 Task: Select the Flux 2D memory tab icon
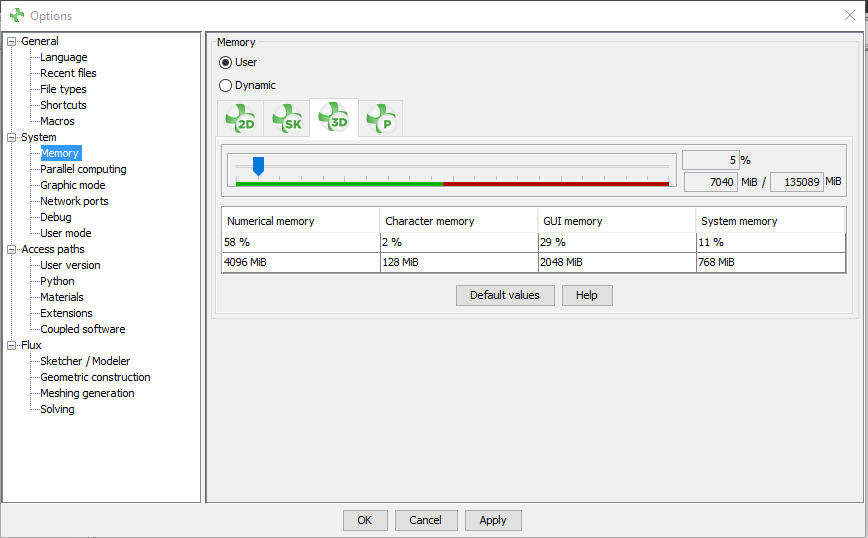click(x=241, y=119)
